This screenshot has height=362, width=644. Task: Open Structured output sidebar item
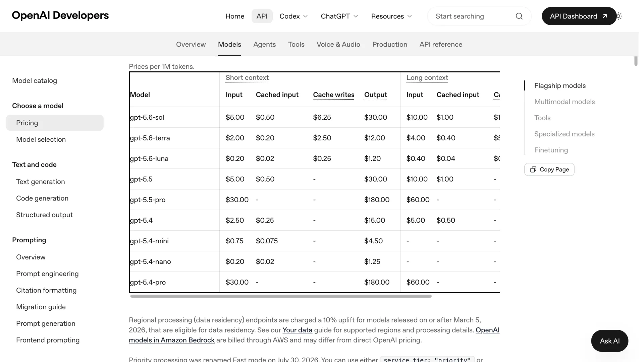point(44,215)
